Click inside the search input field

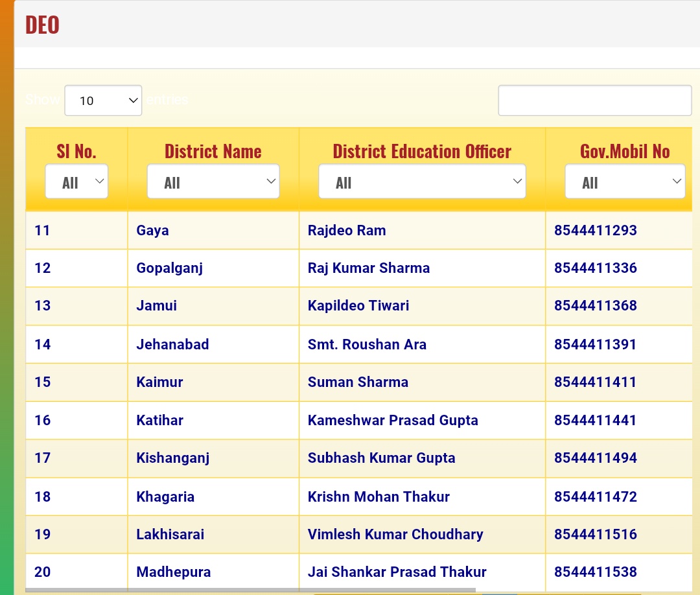pos(594,100)
